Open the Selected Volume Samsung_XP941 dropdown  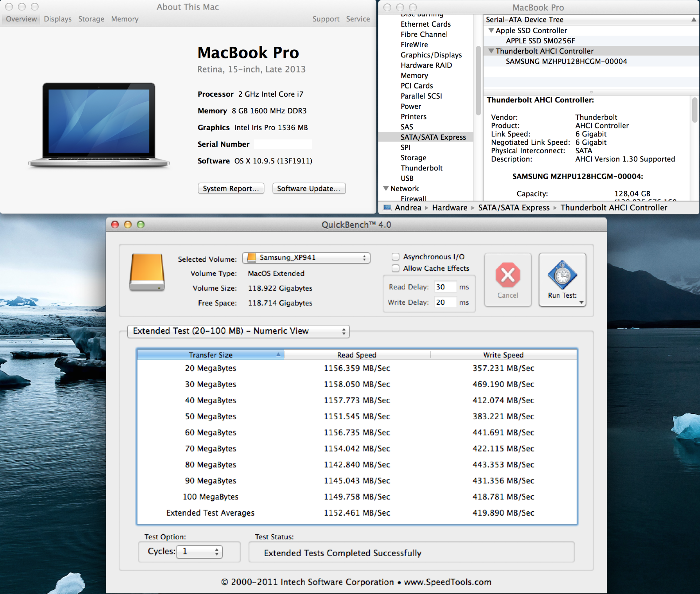(x=306, y=258)
